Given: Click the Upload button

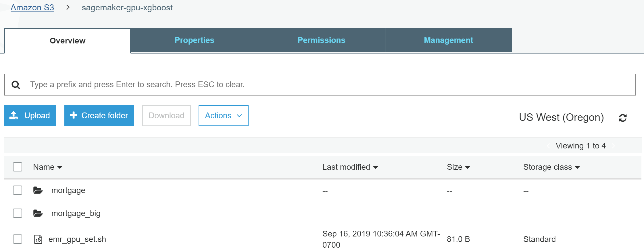Looking at the screenshot, I should [x=30, y=116].
